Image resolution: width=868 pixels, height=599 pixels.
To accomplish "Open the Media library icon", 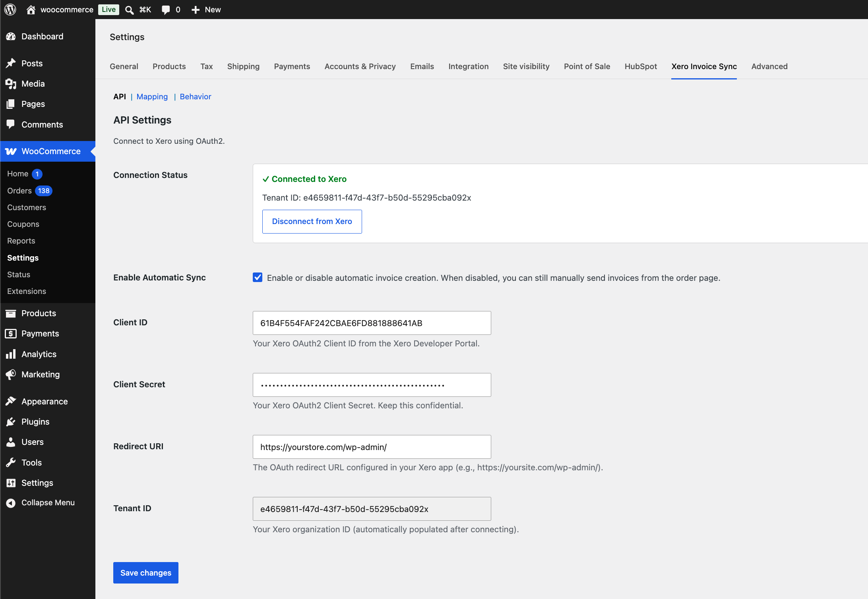I will (x=11, y=84).
